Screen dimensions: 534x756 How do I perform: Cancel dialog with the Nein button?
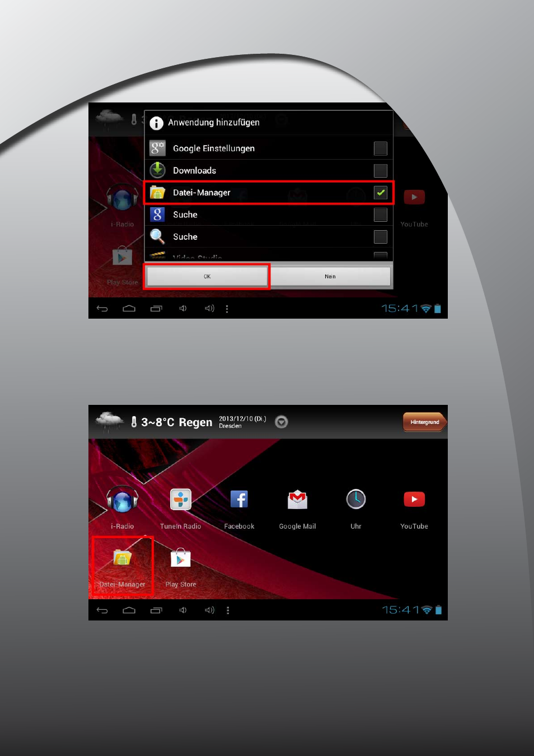pyautogui.click(x=330, y=276)
